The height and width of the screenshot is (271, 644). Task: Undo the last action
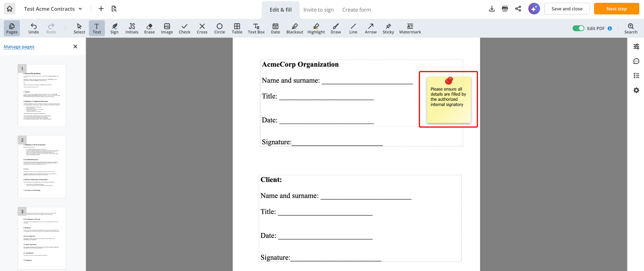click(x=34, y=28)
